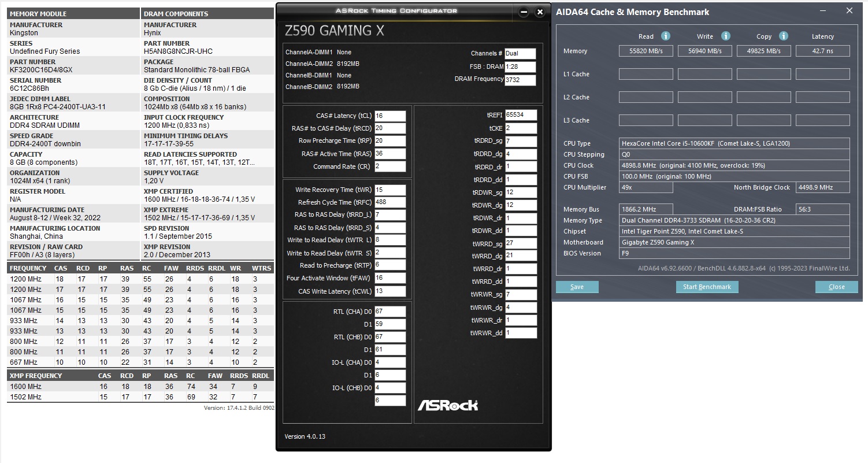Screen dimensions: 868x463
Task: Click the serial number 6C12C86Bh
Action: (x=29, y=88)
